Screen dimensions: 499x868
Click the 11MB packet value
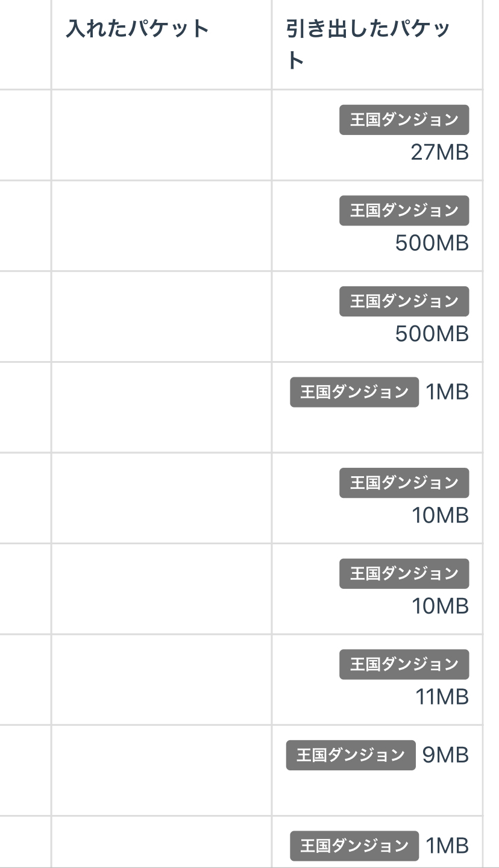click(x=441, y=697)
